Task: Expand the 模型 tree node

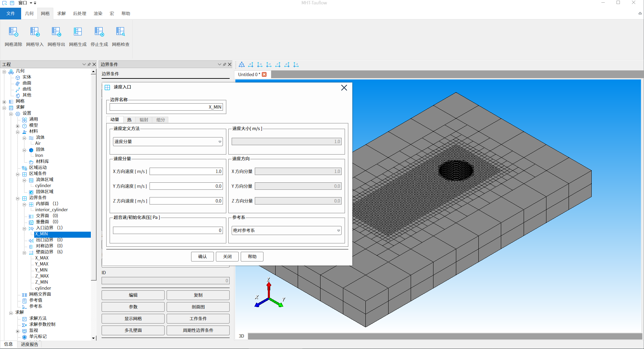Action: click(18, 126)
